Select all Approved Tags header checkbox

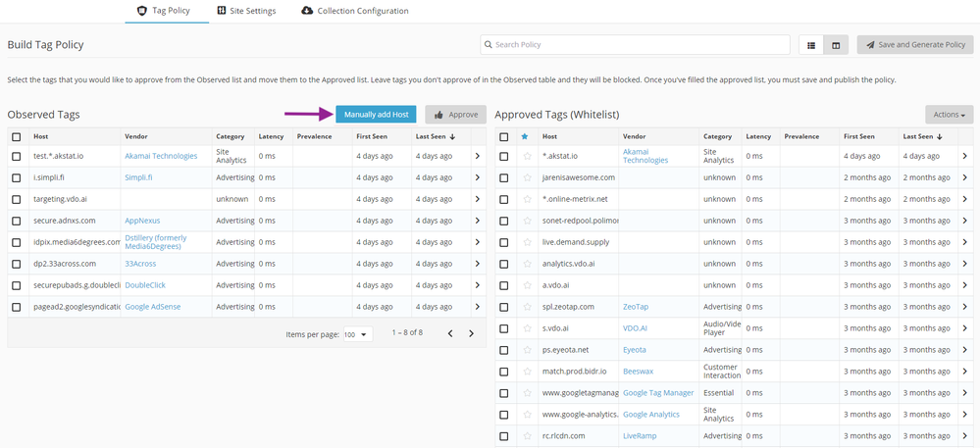coord(504,137)
